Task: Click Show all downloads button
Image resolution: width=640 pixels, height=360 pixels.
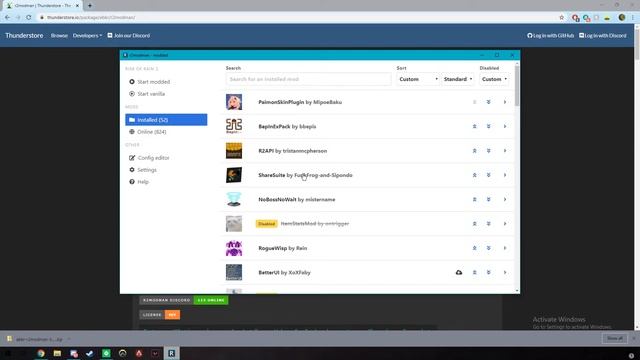Action: click(x=615, y=338)
